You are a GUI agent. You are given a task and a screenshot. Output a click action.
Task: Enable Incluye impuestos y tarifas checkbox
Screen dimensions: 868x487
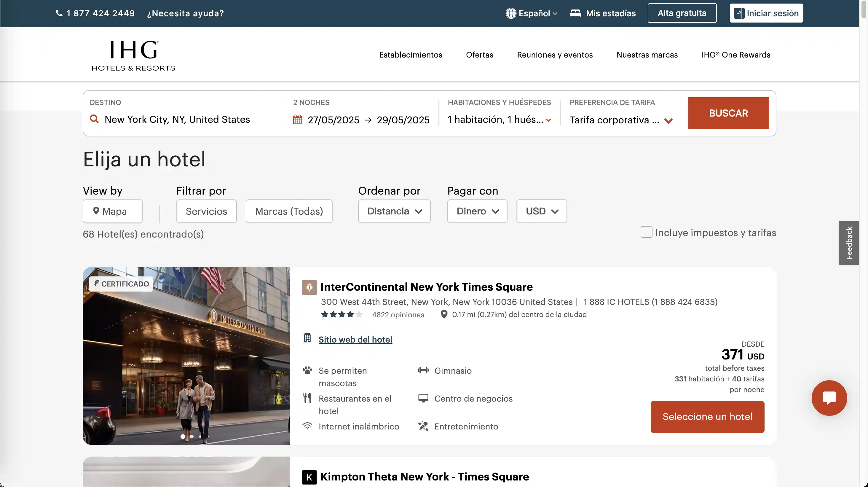[x=646, y=232]
